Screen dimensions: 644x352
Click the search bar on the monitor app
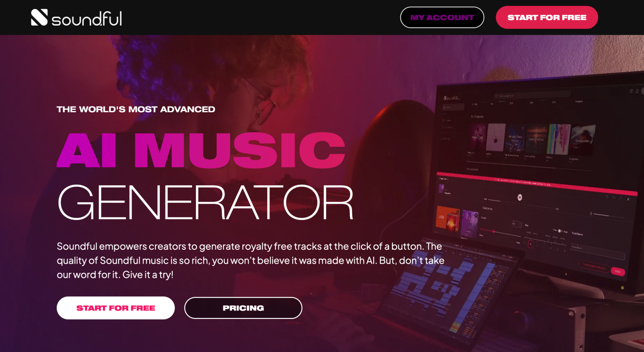pyautogui.click(x=532, y=94)
